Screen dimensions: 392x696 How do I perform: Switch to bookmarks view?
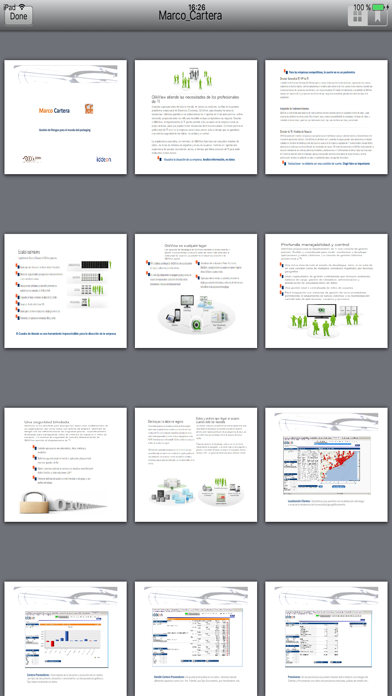(377, 16)
